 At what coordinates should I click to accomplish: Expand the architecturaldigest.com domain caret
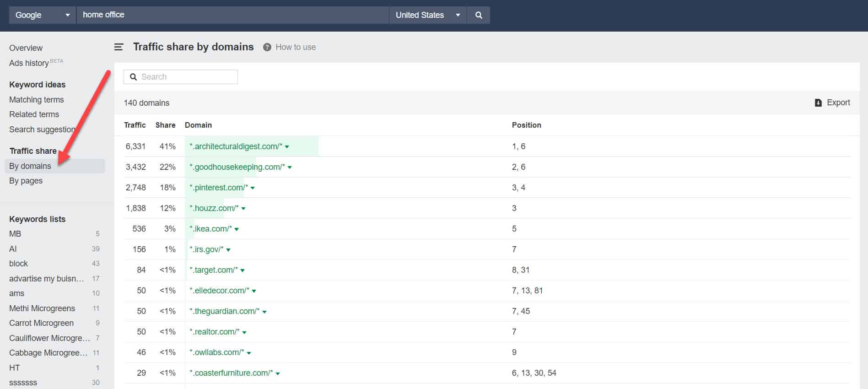287,147
